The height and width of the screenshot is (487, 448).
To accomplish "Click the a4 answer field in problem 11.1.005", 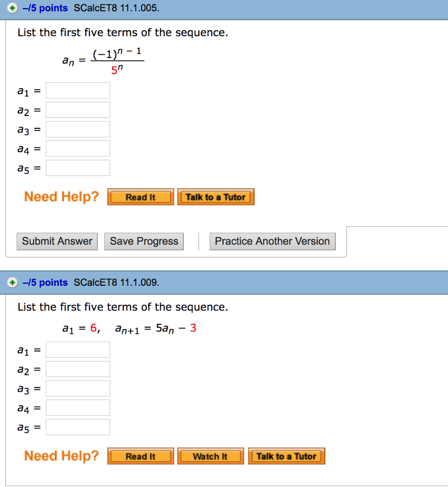I will coord(77,148).
